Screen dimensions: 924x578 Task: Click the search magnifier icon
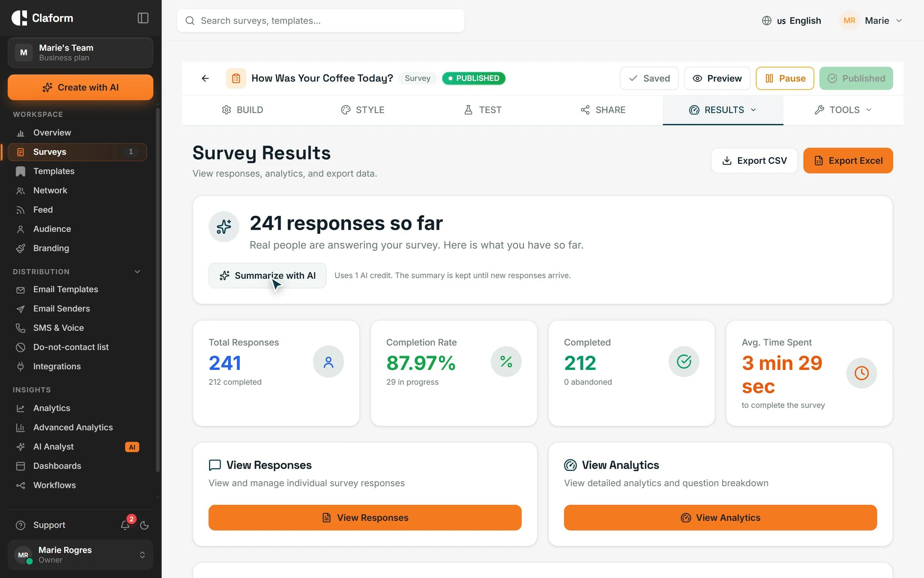(x=190, y=20)
